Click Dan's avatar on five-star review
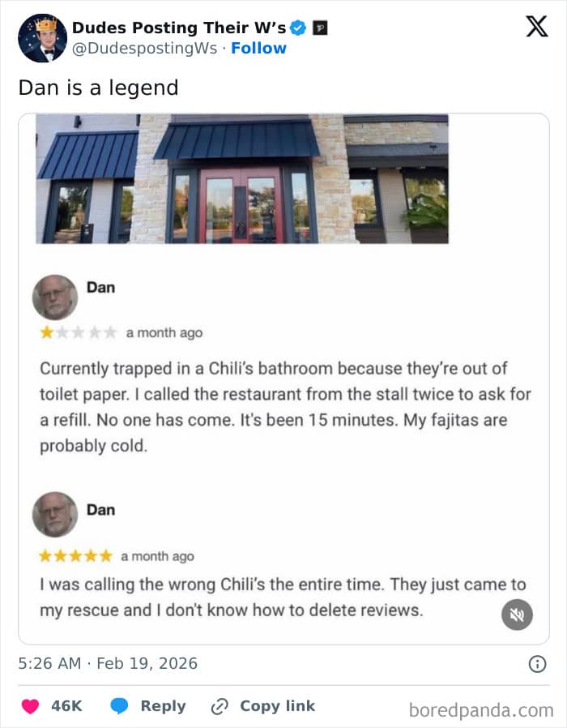 point(55,515)
